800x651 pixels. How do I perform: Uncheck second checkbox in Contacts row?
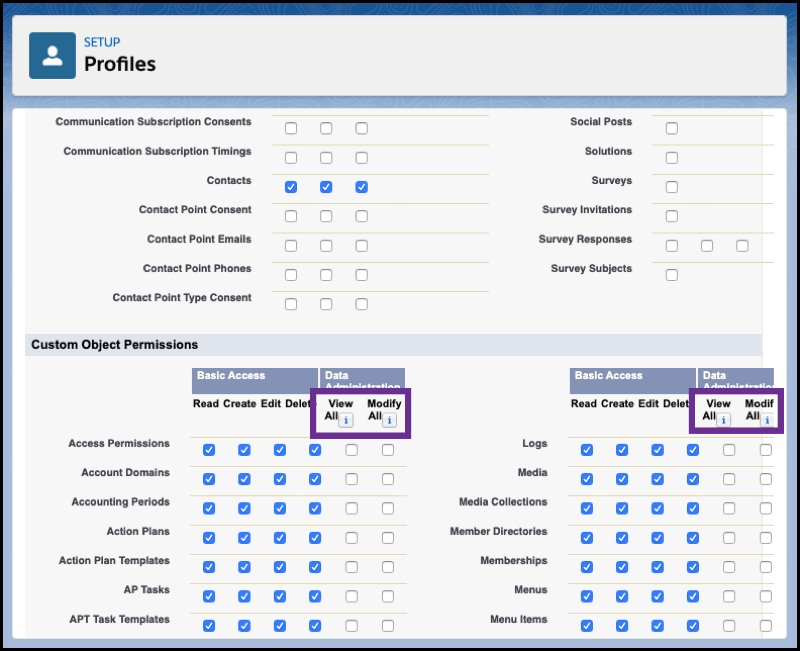click(326, 187)
